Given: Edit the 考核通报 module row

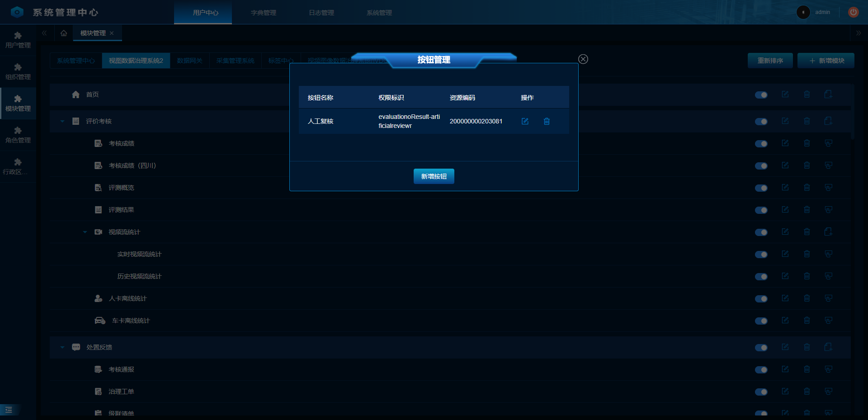Looking at the screenshot, I should coord(785,369).
